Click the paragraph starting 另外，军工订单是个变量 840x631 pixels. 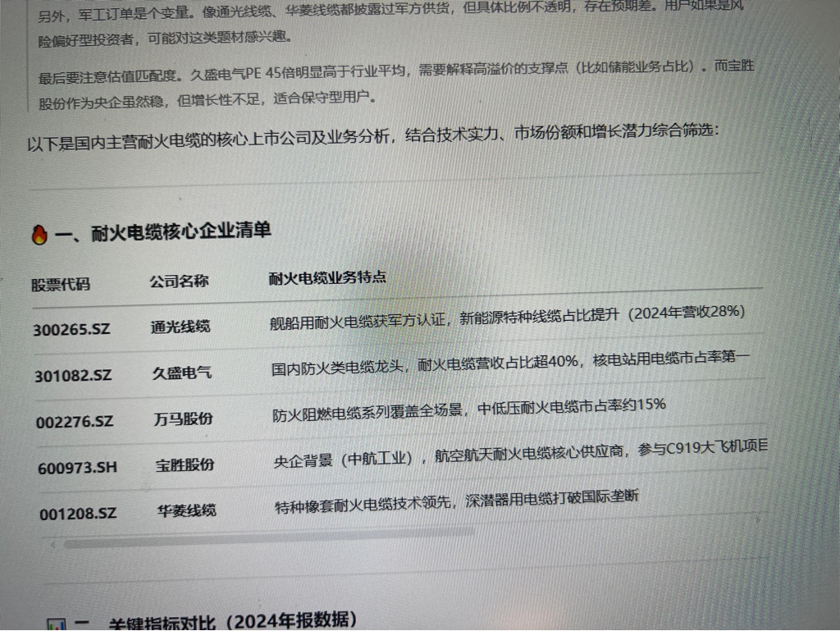pyautogui.click(x=391, y=24)
